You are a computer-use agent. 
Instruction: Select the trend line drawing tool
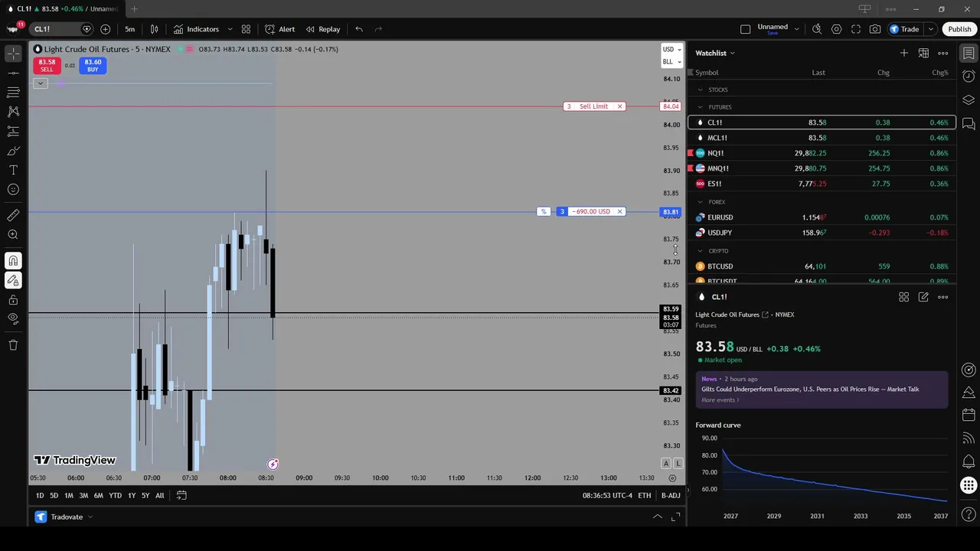(x=13, y=73)
